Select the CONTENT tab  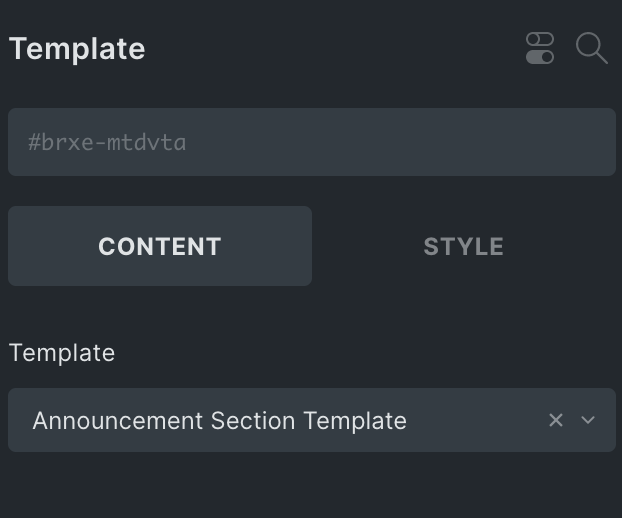160,246
